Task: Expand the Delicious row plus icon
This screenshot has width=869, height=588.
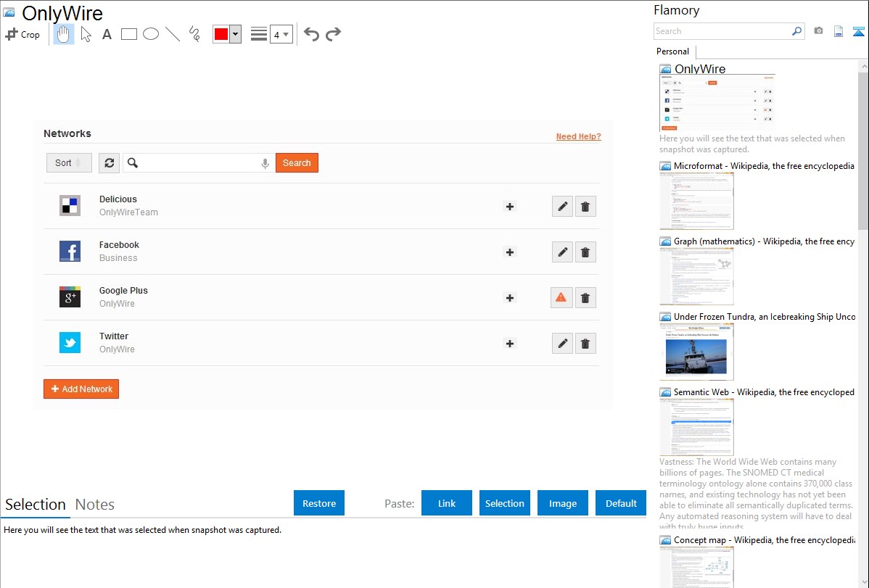Action: click(x=510, y=207)
